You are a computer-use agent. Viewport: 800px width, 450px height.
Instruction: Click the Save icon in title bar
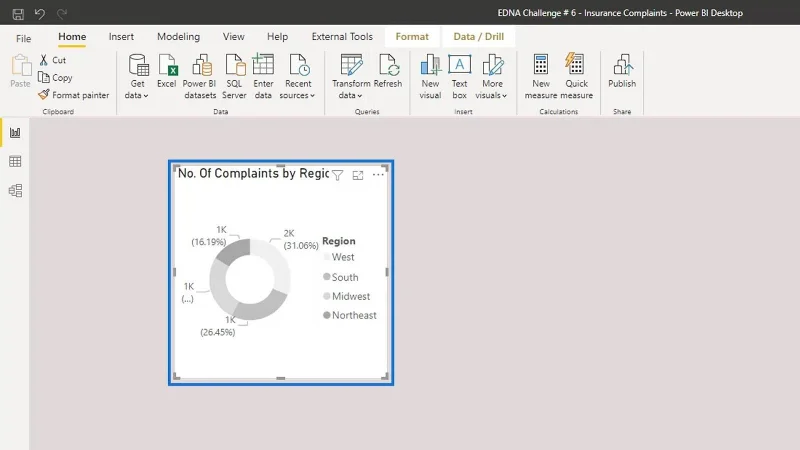(x=18, y=14)
